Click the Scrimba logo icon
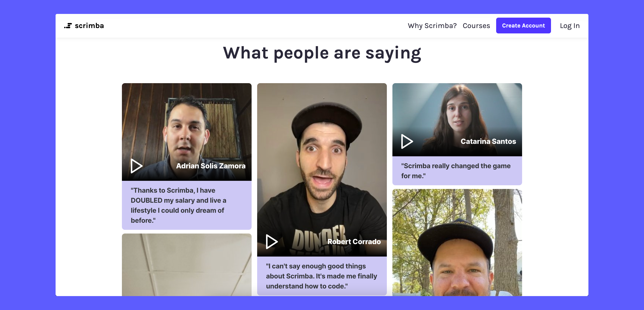 [68, 26]
